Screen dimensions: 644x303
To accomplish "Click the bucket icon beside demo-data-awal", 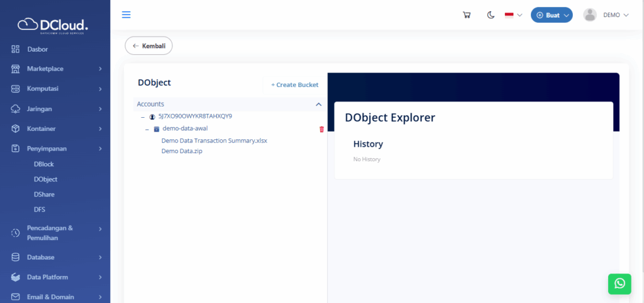I will tap(157, 129).
